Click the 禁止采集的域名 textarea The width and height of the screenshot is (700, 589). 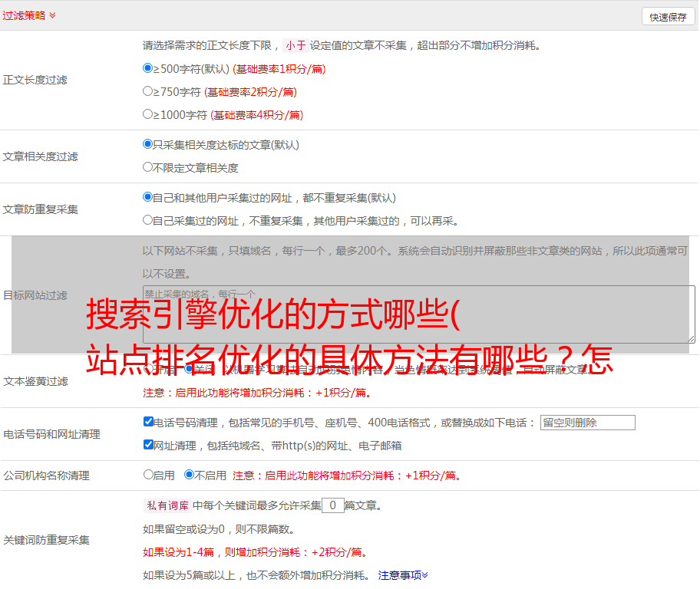pyautogui.click(x=419, y=314)
